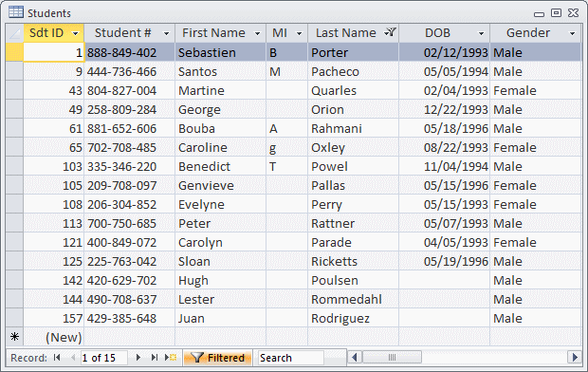Click Sdt ID '157' cell
The width and height of the screenshot is (588, 372).
pyautogui.click(x=54, y=318)
